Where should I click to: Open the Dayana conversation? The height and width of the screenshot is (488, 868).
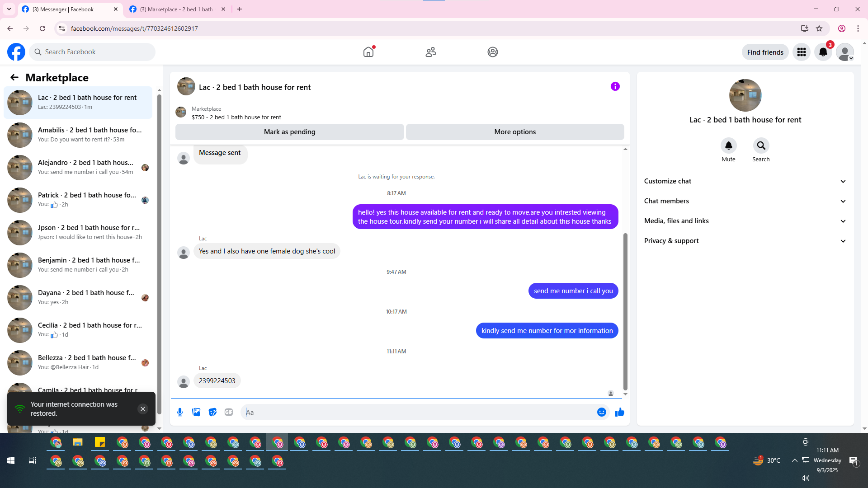[x=78, y=298]
